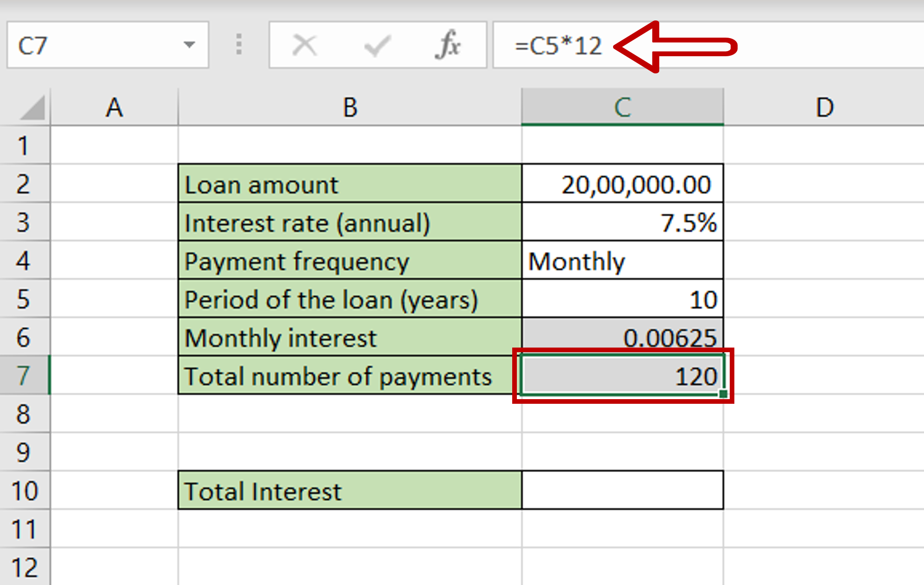Select row 2 header

25,184
